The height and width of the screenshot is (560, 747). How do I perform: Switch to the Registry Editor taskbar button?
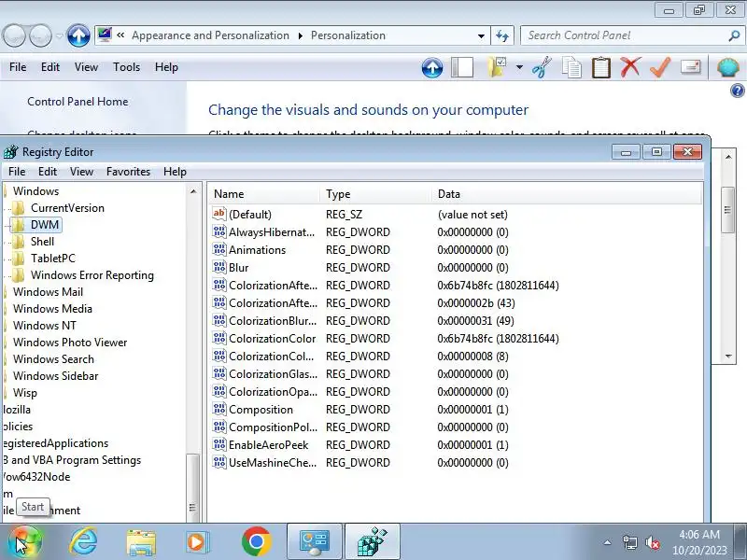coord(373,542)
